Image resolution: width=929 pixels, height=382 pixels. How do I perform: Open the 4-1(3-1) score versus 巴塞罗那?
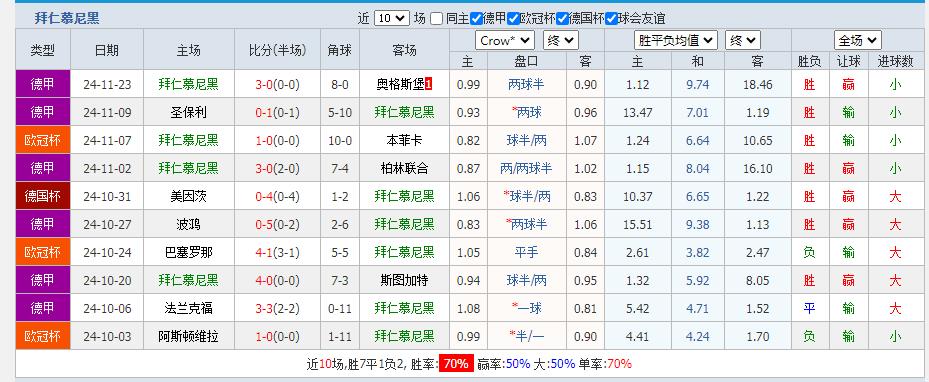[x=277, y=252]
